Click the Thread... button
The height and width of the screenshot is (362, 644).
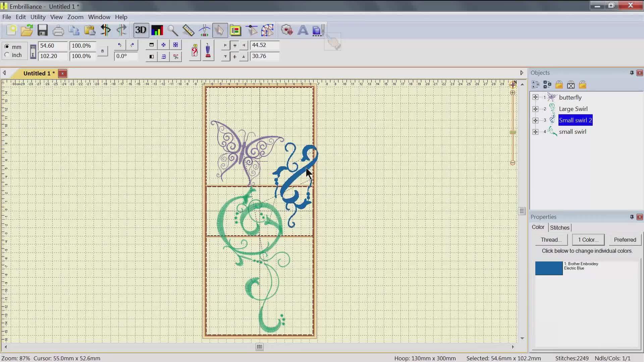tap(551, 240)
